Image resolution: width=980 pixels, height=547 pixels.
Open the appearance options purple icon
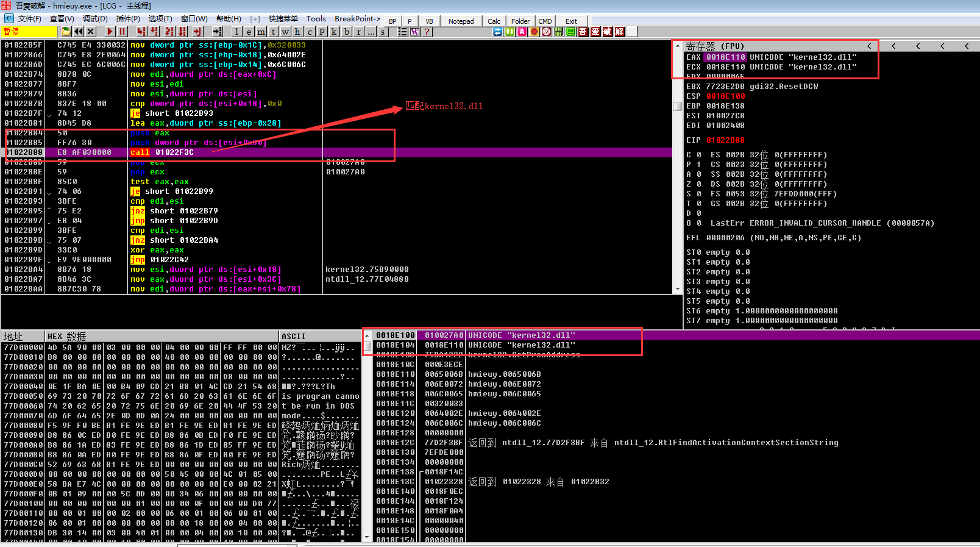[415, 32]
